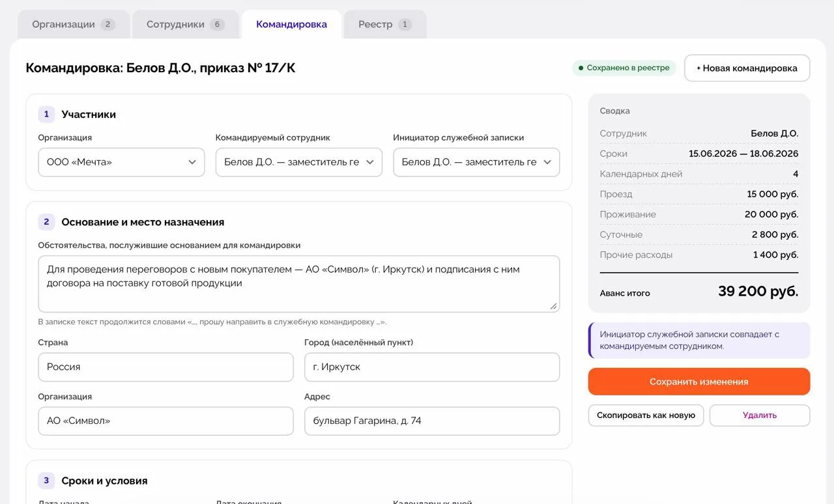Screen dimensions: 834x504
Task: Open the Организация dropdown showing ООО «Мечта»
Action: click(121, 162)
